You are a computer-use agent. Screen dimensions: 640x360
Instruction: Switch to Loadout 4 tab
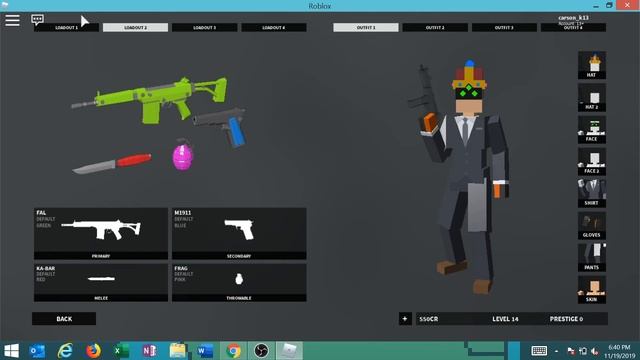coord(273,27)
